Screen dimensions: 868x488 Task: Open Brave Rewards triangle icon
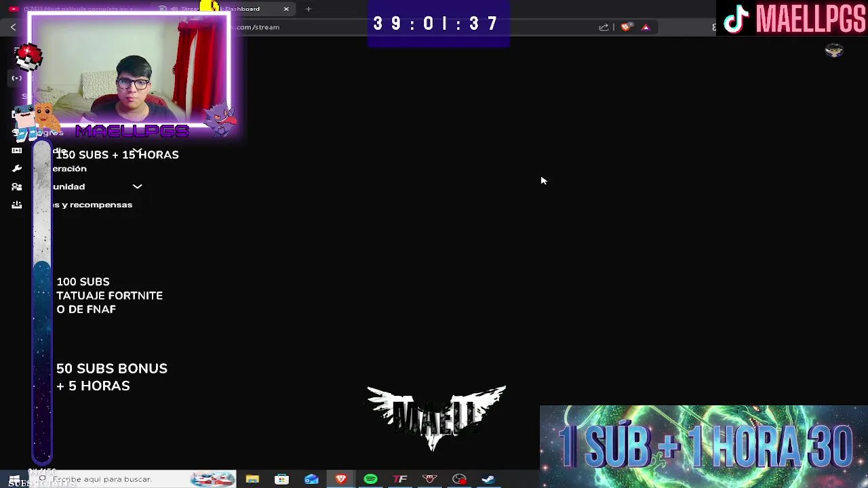pyautogui.click(x=646, y=27)
